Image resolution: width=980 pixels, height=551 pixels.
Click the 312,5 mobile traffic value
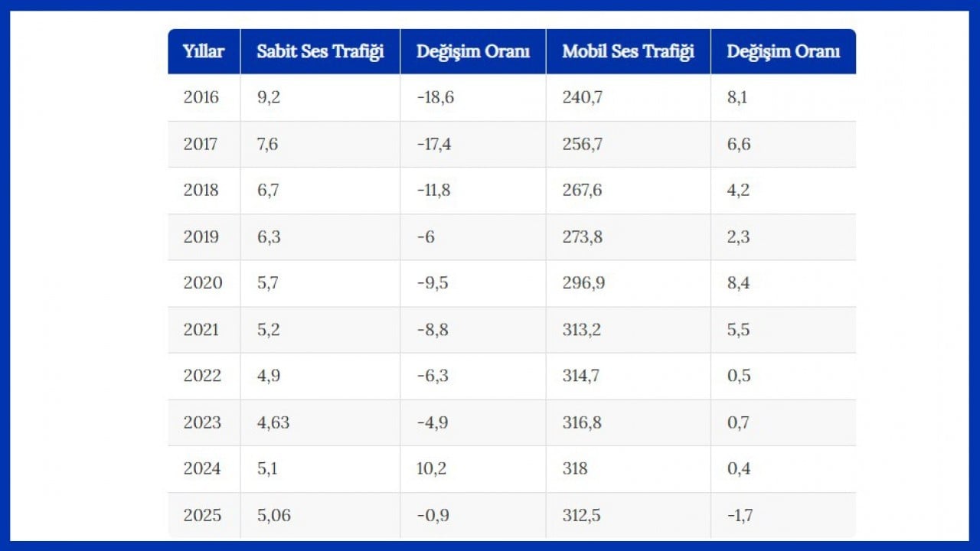(x=581, y=515)
